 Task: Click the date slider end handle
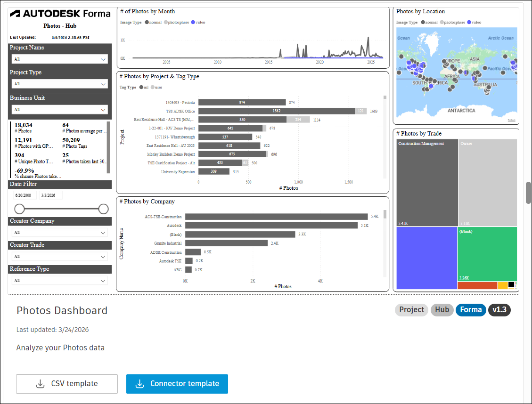point(104,209)
